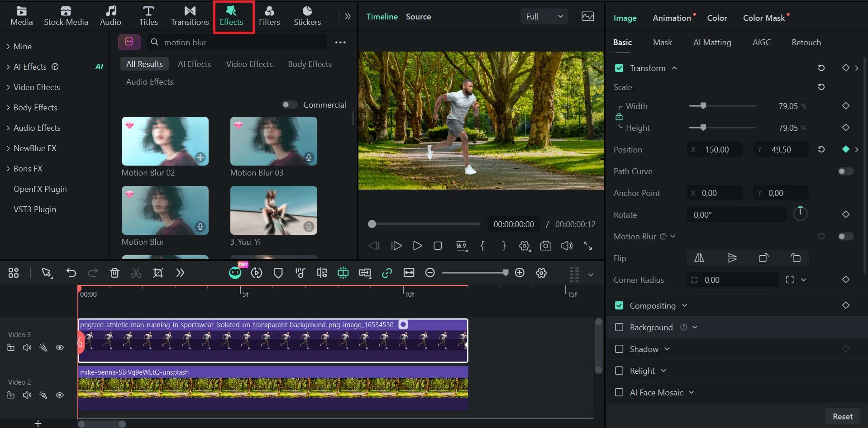Image resolution: width=868 pixels, height=428 pixels.
Task: Reset Position with the circular arrow icon
Action: pyautogui.click(x=821, y=149)
